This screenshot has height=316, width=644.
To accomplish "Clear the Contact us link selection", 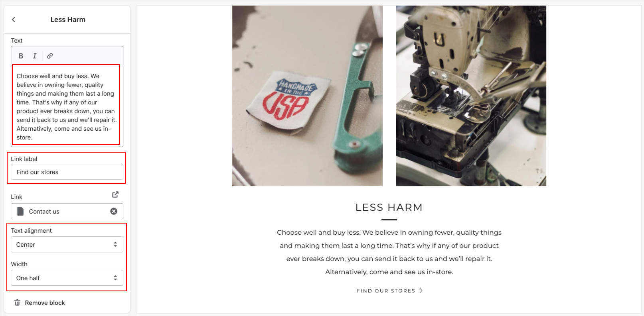I will coord(114,211).
